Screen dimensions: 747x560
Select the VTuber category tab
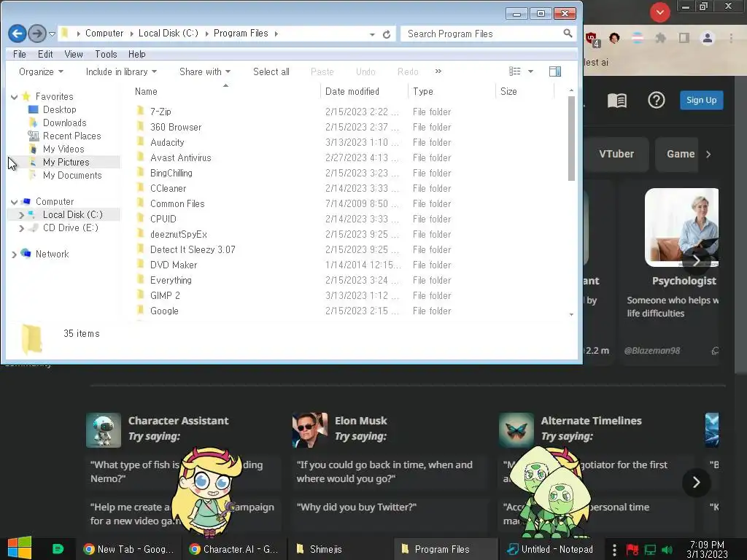616,154
